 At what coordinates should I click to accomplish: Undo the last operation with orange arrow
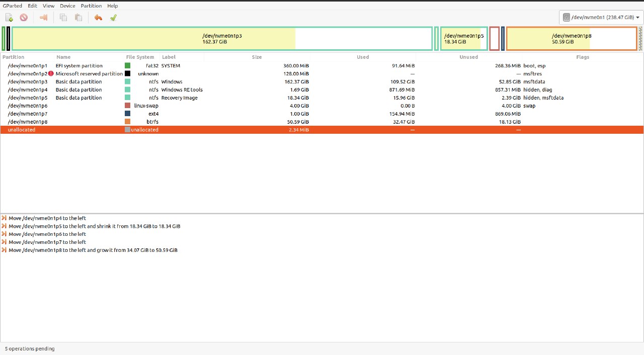[x=98, y=18]
